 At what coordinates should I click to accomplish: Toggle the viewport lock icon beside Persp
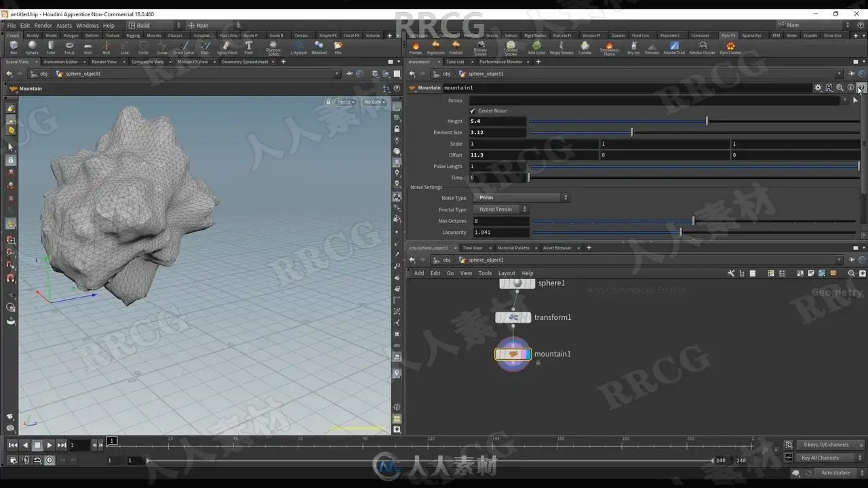click(x=328, y=102)
